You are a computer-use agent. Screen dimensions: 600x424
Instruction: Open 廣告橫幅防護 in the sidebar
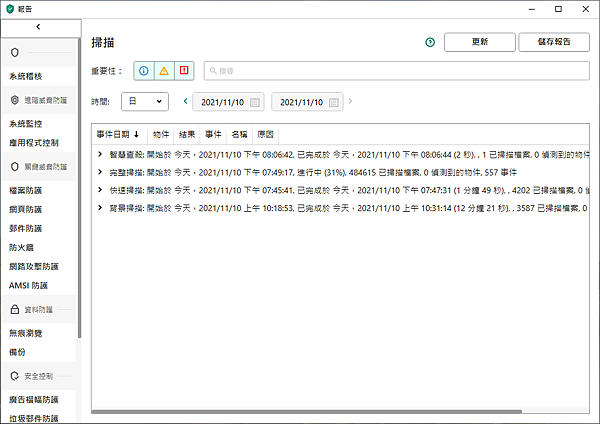[34, 400]
